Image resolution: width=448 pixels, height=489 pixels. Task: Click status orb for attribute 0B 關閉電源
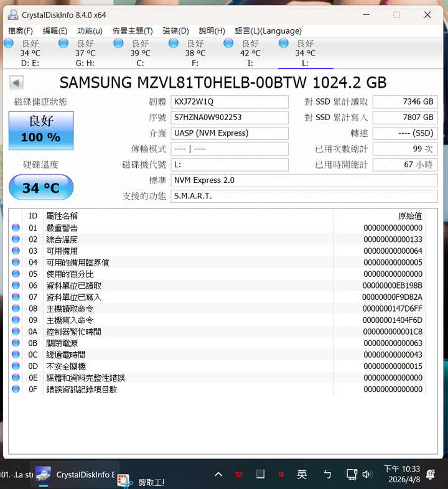point(16,343)
